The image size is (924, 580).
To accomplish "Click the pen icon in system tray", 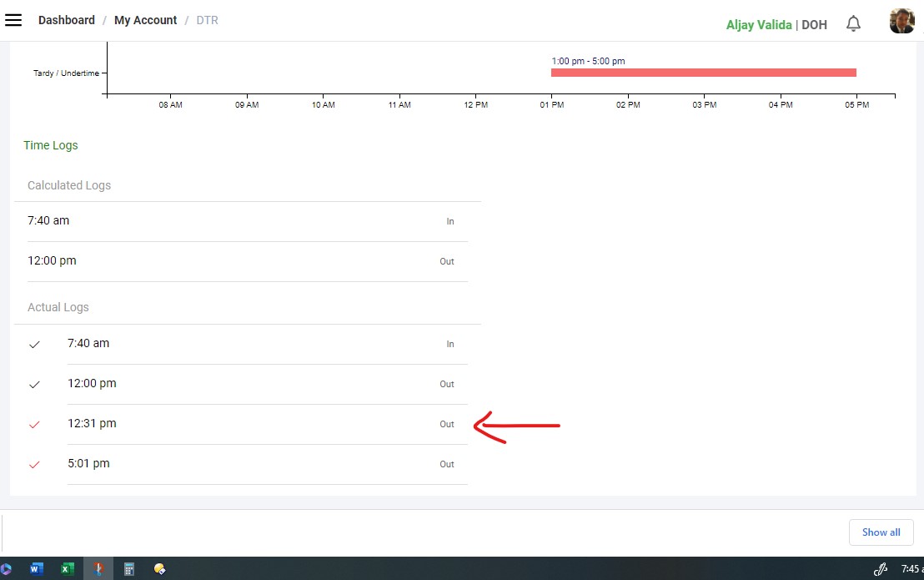I will pyautogui.click(x=880, y=569).
